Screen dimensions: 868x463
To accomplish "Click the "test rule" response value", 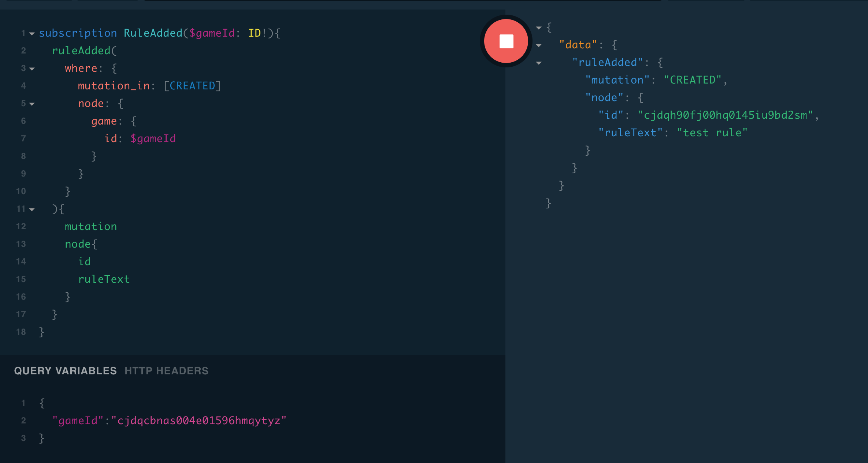I will click(x=712, y=133).
